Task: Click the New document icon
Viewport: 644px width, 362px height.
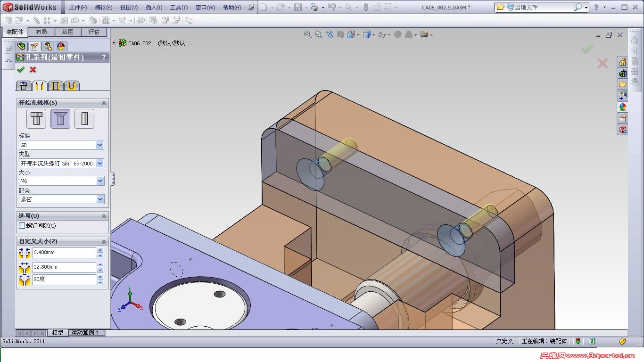Action: coord(264,7)
